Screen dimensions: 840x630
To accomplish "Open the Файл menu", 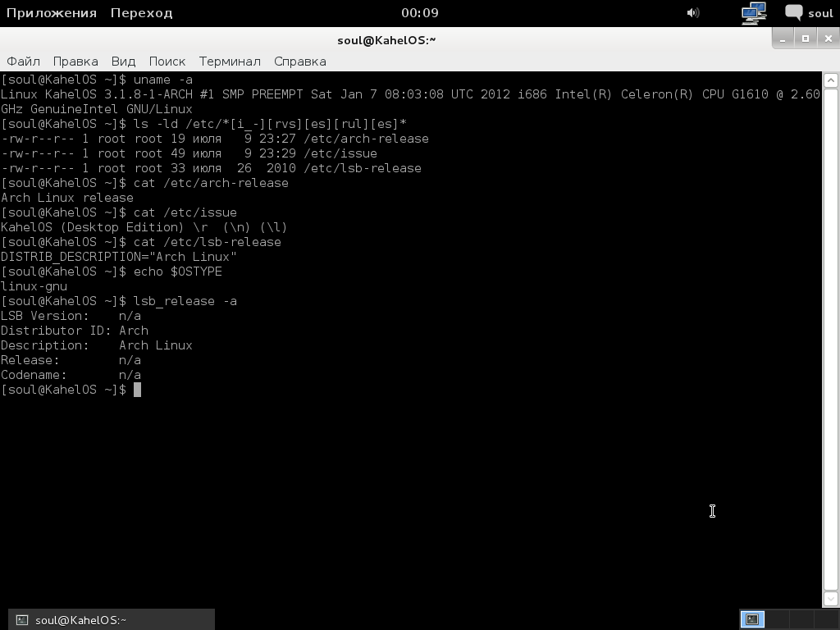I will pyautogui.click(x=23, y=62).
